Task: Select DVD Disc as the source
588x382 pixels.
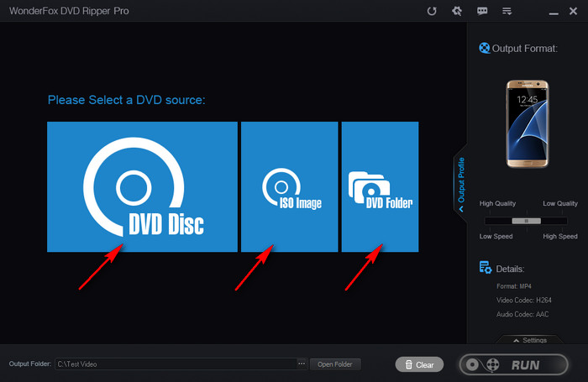Action: (x=142, y=186)
